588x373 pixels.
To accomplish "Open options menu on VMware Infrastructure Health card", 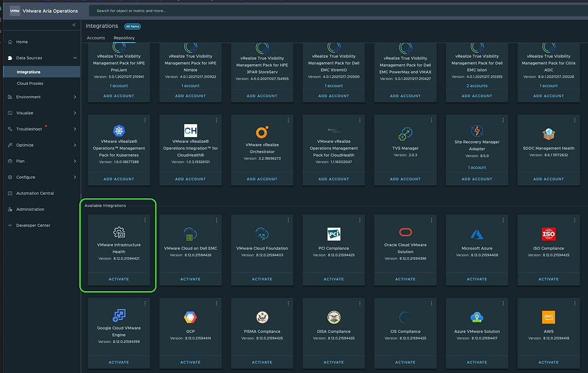I will point(145,220).
